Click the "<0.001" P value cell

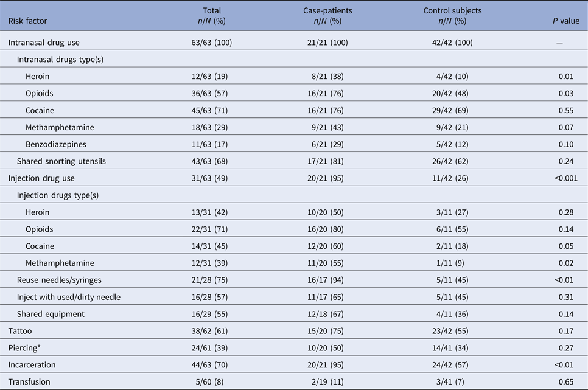[x=565, y=178]
